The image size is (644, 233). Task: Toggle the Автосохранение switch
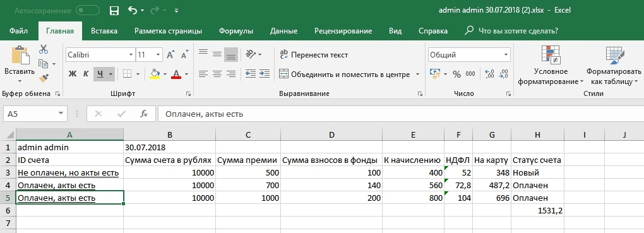pyautogui.click(x=88, y=11)
